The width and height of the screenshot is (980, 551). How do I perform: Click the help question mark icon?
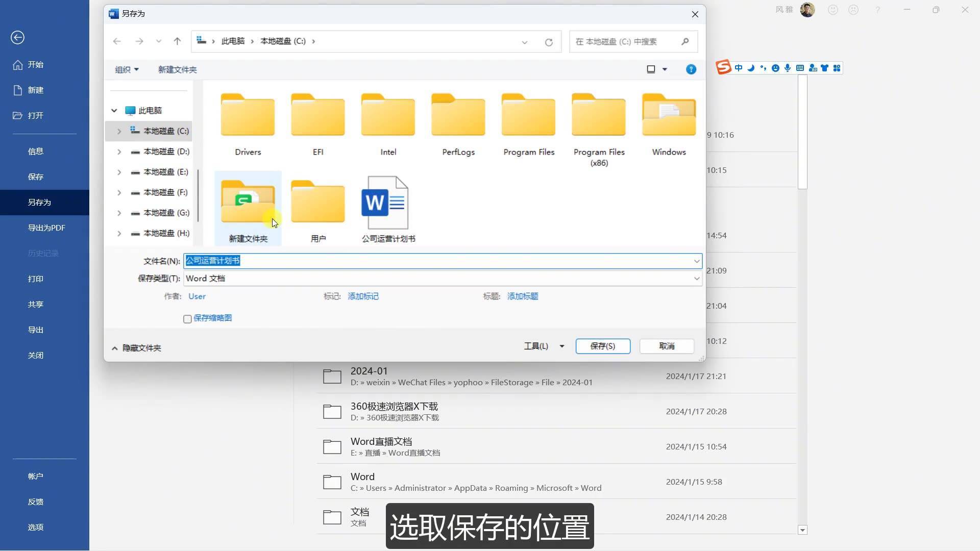pos(691,69)
